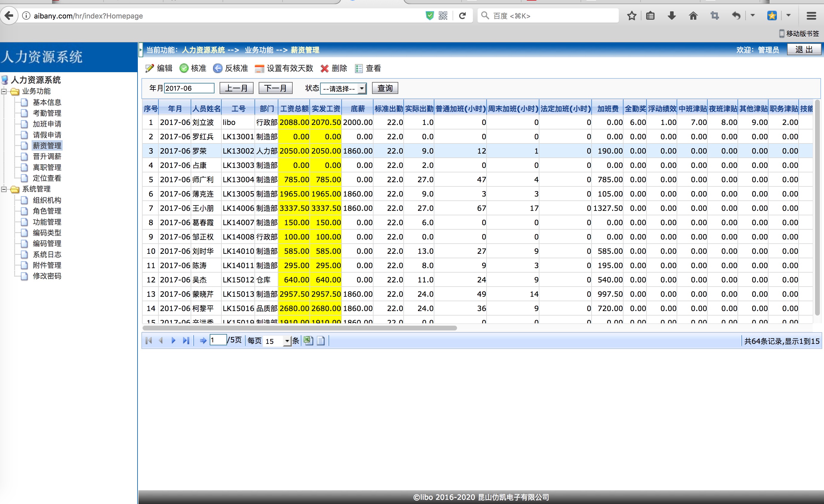
Task: Collapse the 系统管理 tree folder
Action: coord(4,189)
